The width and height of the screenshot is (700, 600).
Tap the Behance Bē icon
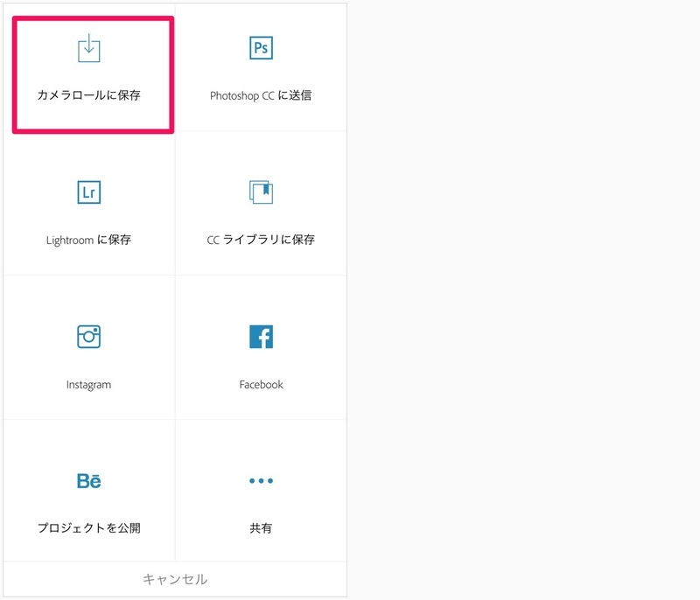(89, 481)
